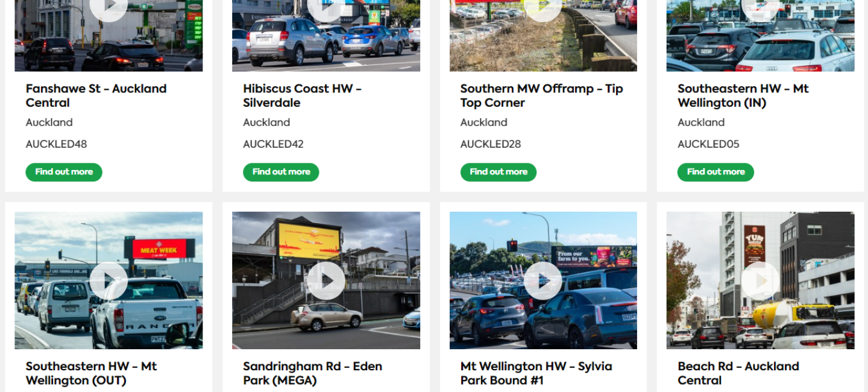Open Southern MW Offramp - Tip Top Corner title
Screen dimensions: 868x392
542,95
